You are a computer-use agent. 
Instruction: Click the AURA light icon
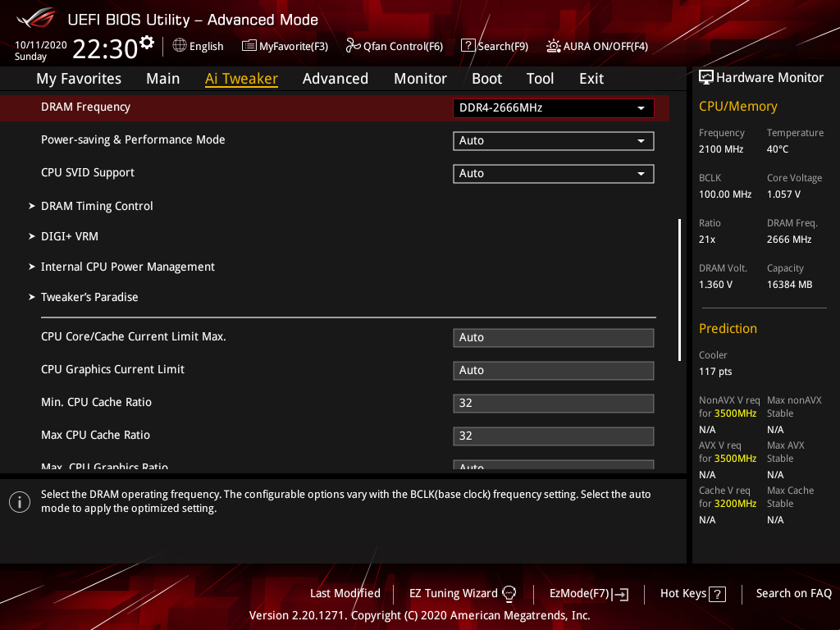554,46
